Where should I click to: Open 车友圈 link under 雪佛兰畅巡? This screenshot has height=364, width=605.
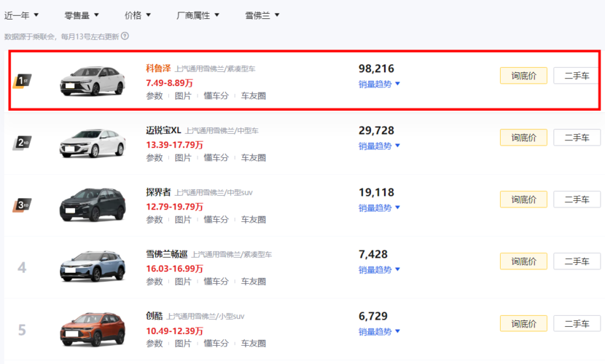pyautogui.click(x=254, y=282)
